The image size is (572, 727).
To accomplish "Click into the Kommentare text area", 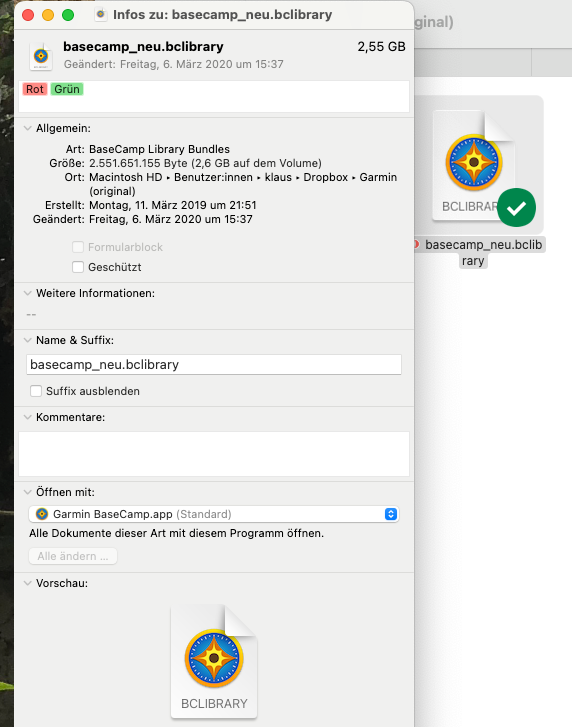I will (x=214, y=454).
